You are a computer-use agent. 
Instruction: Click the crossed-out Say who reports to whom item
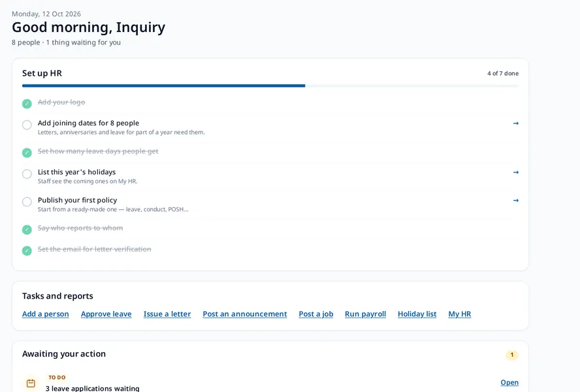(x=80, y=228)
